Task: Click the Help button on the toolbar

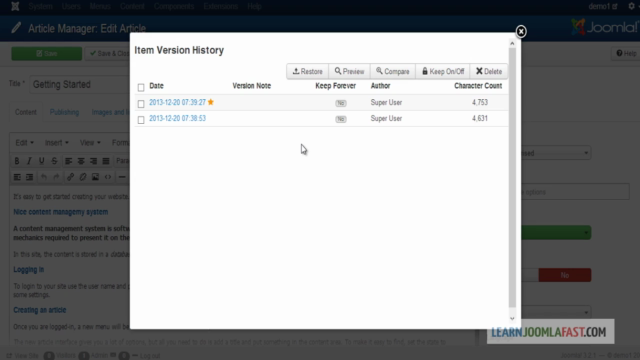Action: (x=626, y=53)
